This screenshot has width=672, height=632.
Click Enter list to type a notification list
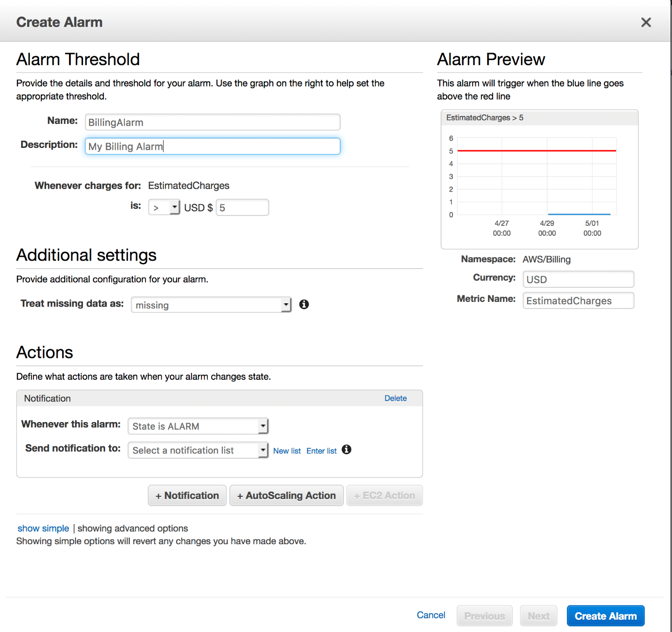coord(321,450)
